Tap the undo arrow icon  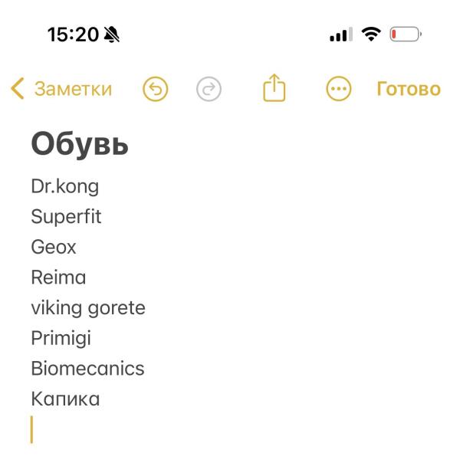point(155,89)
